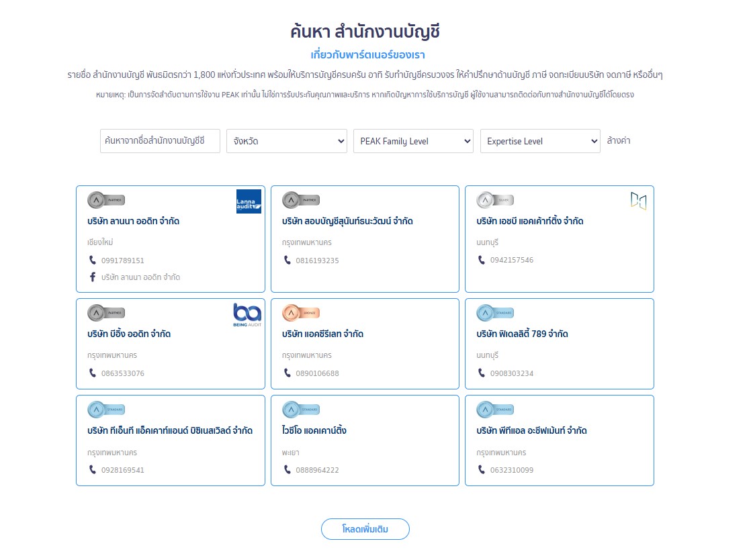This screenshot has width=751, height=560.
Task: Open บริษัท เอชบี แอคเค้าท์ติ้ง จำกัด title
Action: tap(530, 221)
